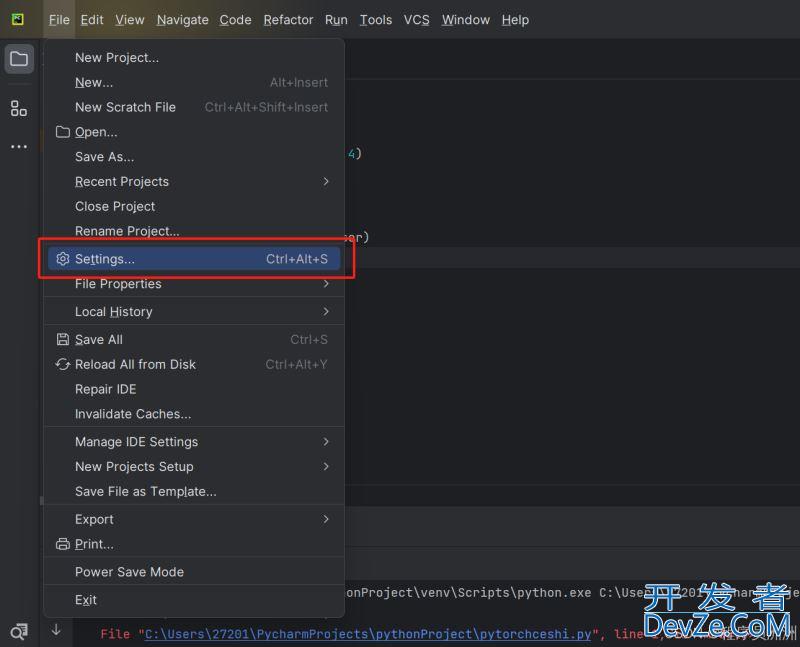Select Print... menu entry
This screenshot has width=800, height=647.
[x=194, y=544]
